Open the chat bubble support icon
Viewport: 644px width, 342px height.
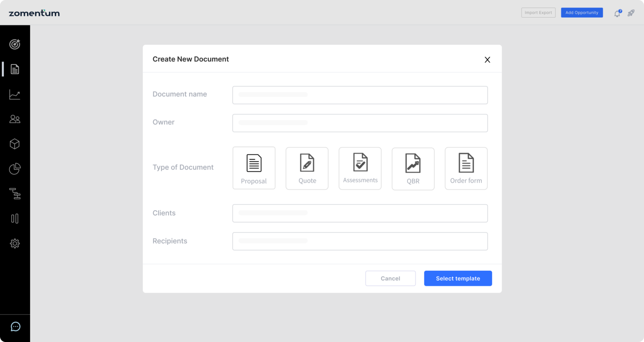point(16,326)
